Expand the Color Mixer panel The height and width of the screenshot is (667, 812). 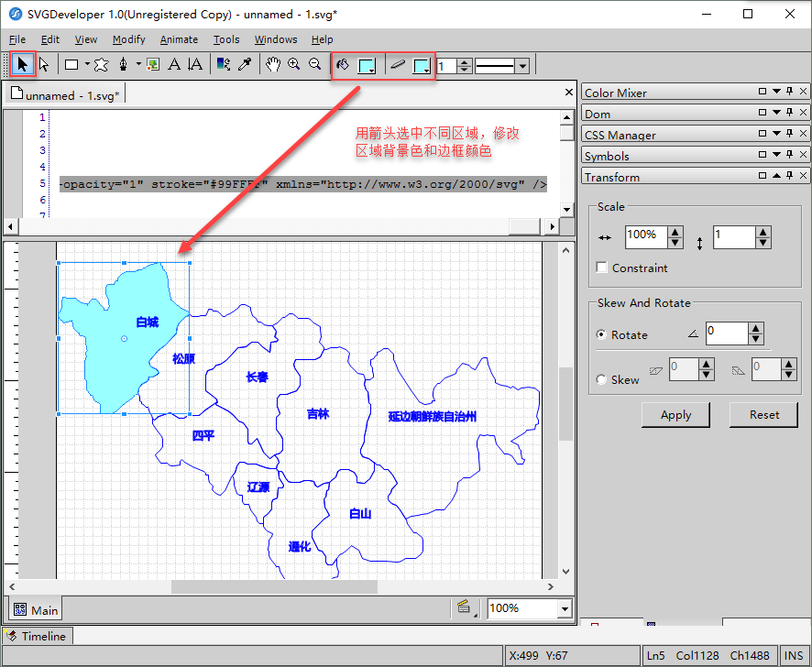(x=776, y=91)
